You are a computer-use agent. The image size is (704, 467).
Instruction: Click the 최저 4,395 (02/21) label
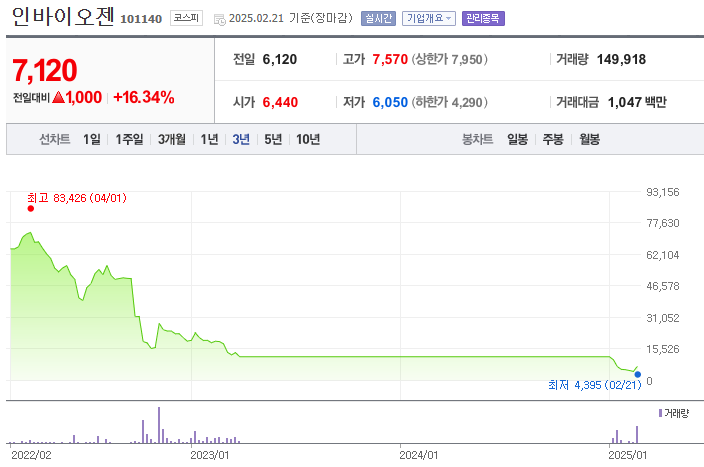coord(594,385)
